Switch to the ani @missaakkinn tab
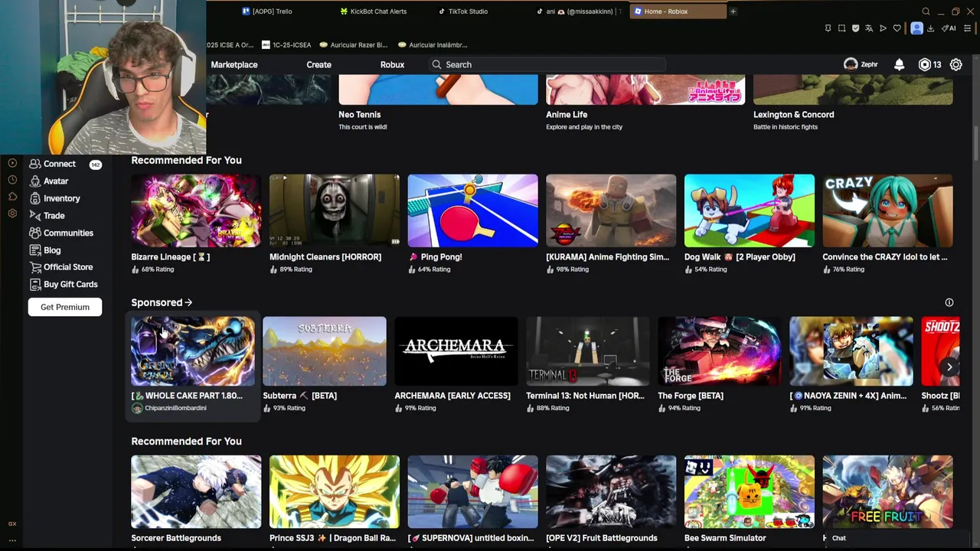The height and width of the screenshot is (551, 980). [x=578, y=11]
